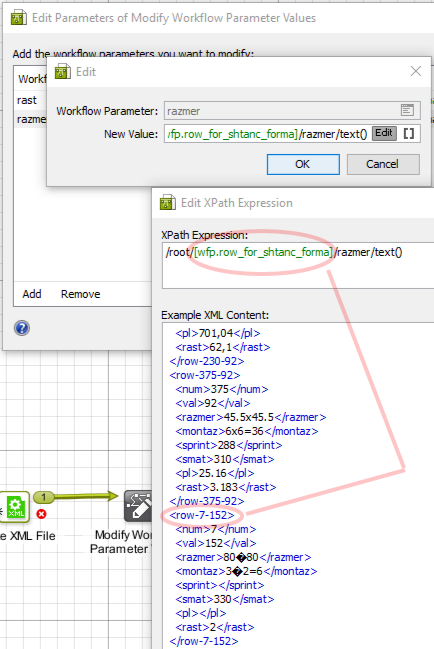
Task: Click the Edit button beside New Value
Action: (x=384, y=133)
